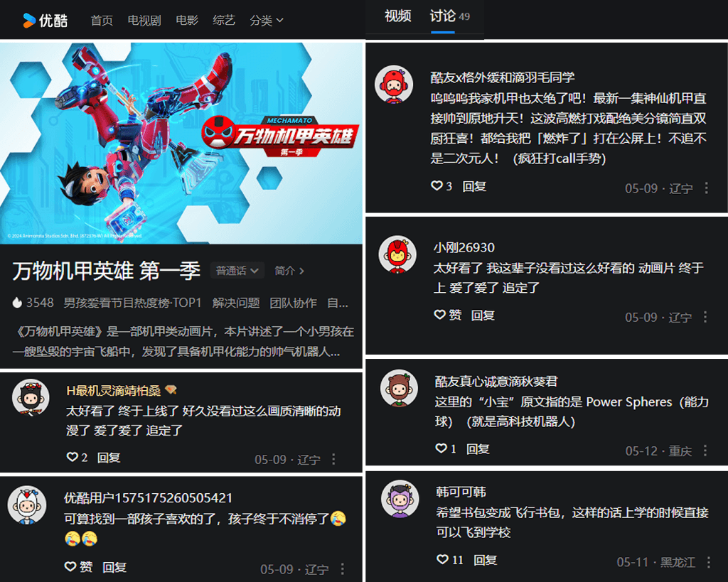
Task: Switch to the 视频 tab
Action: click(x=397, y=16)
